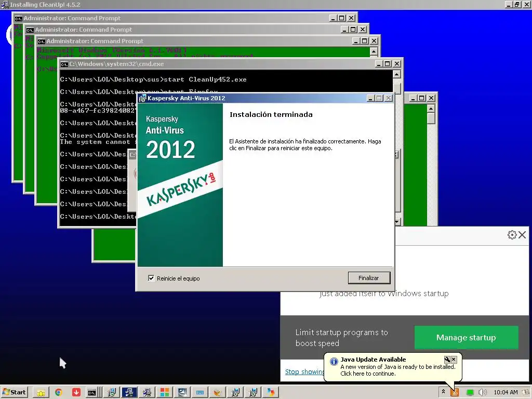Click the 10:04 AM clock

click(506, 392)
